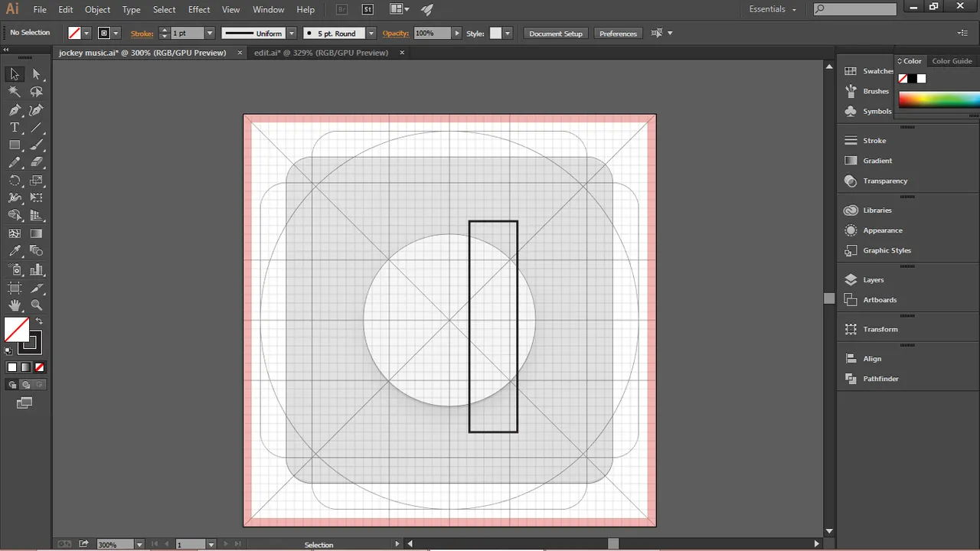
Task: Select the Eyedropper tool
Action: (15, 251)
